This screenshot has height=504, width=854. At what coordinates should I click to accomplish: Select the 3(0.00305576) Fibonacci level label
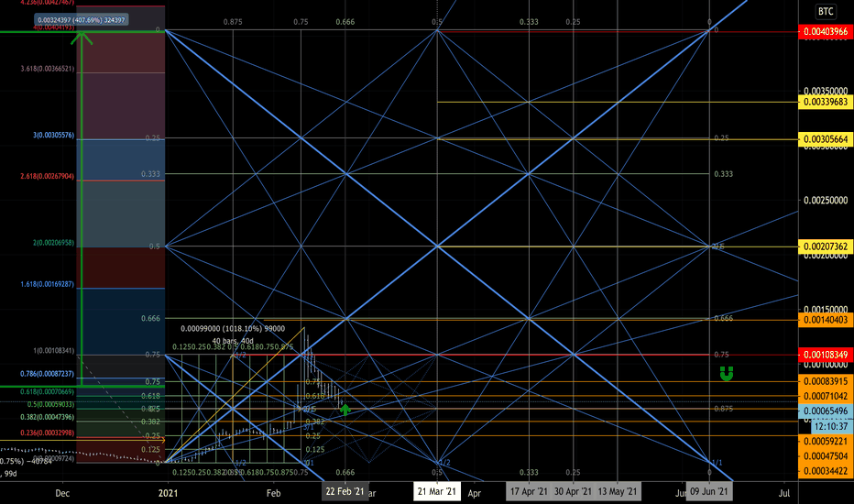tap(53, 135)
